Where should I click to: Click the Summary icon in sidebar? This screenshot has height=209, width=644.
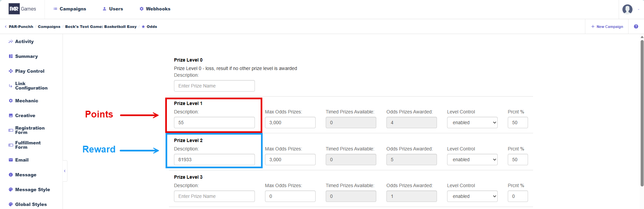pyautogui.click(x=11, y=56)
